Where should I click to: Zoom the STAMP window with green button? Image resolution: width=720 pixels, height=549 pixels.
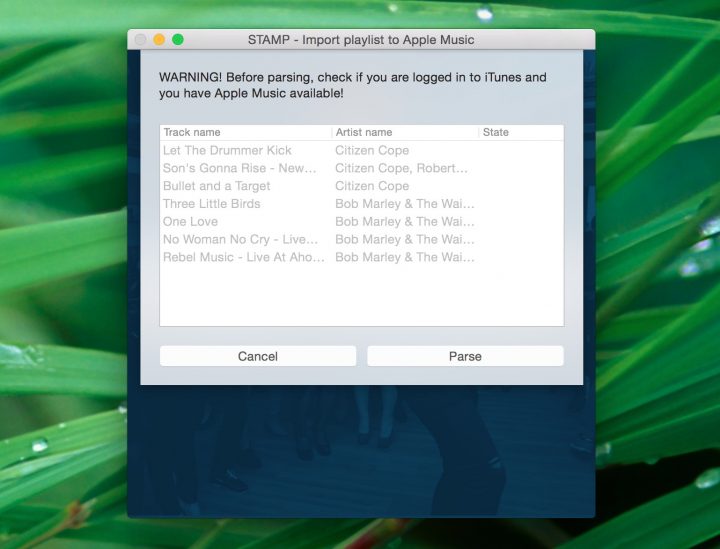(178, 40)
